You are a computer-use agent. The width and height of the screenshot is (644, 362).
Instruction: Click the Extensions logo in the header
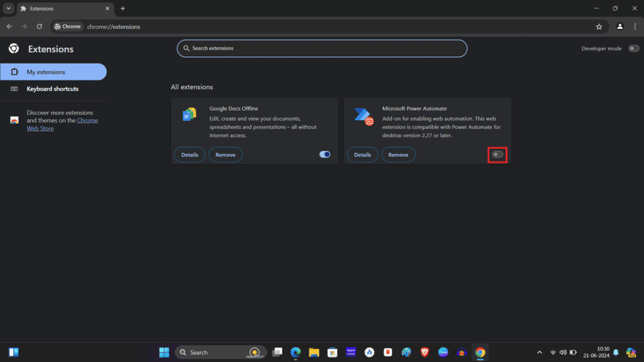[x=14, y=48]
